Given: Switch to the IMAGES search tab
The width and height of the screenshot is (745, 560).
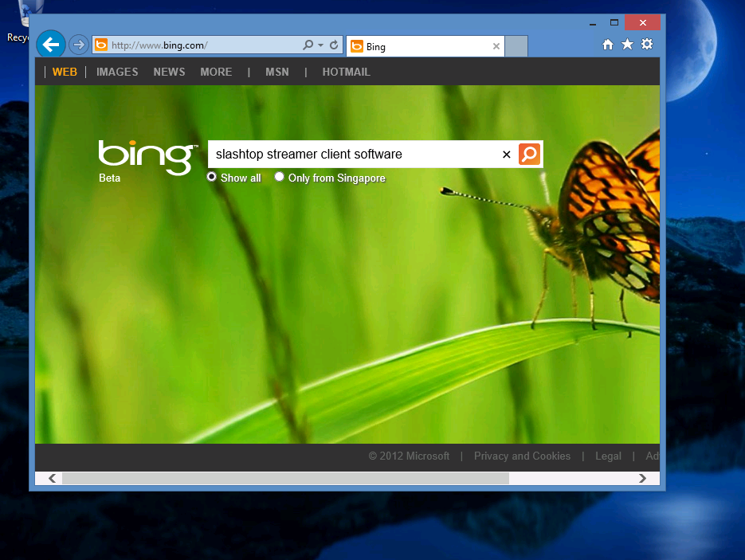Looking at the screenshot, I should point(117,72).
